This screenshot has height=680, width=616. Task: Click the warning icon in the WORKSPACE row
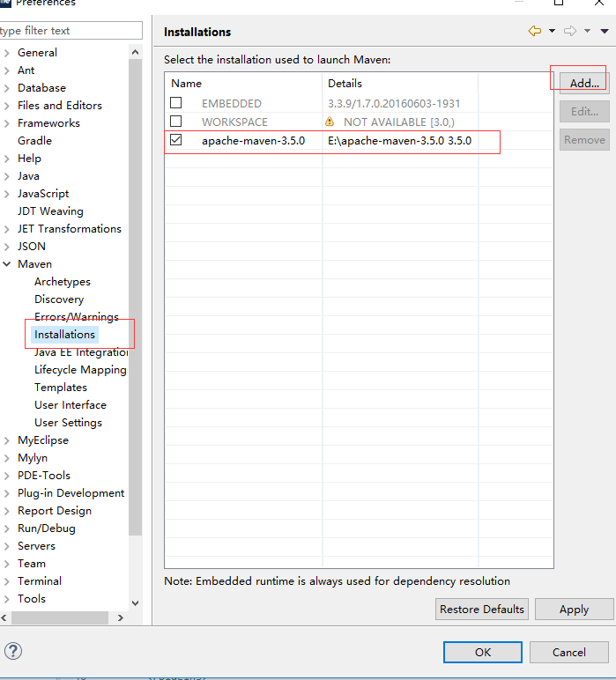click(330, 122)
